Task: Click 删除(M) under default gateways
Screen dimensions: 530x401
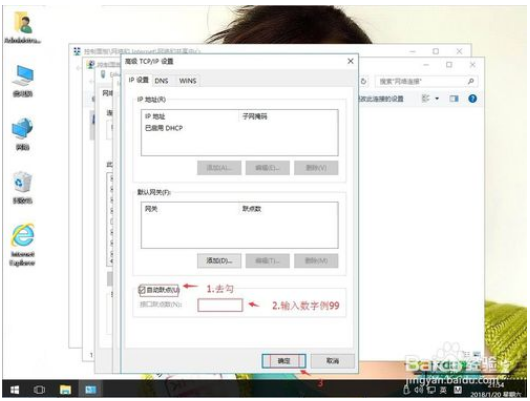Action: [x=316, y=261]
